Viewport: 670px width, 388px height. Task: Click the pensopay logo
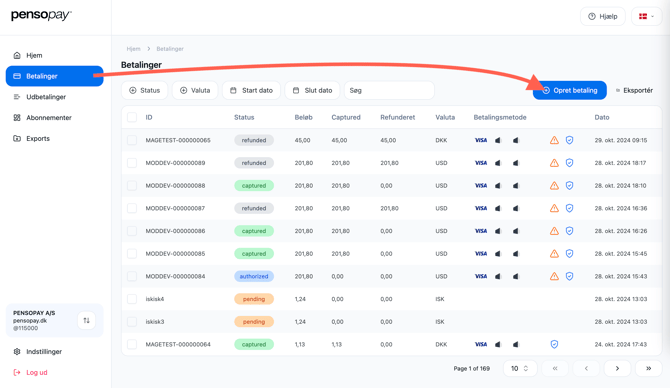tap(41, 15)
